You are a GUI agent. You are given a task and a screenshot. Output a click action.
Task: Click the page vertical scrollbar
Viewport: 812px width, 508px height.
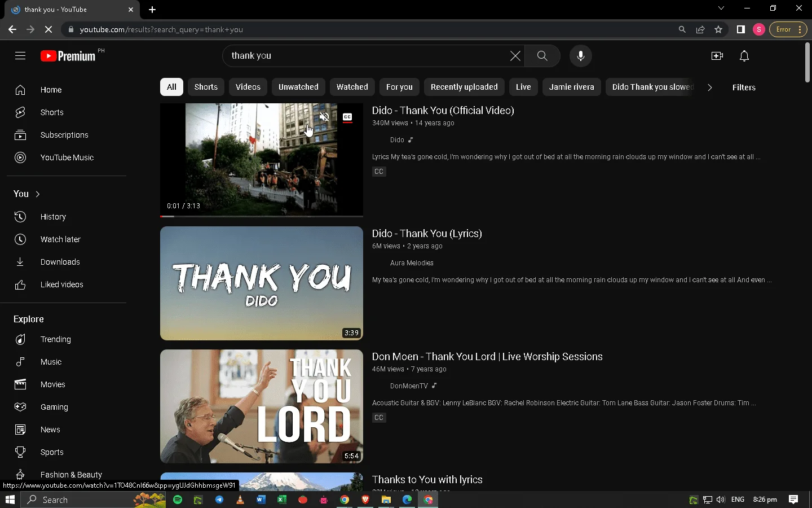coord(807,62)
